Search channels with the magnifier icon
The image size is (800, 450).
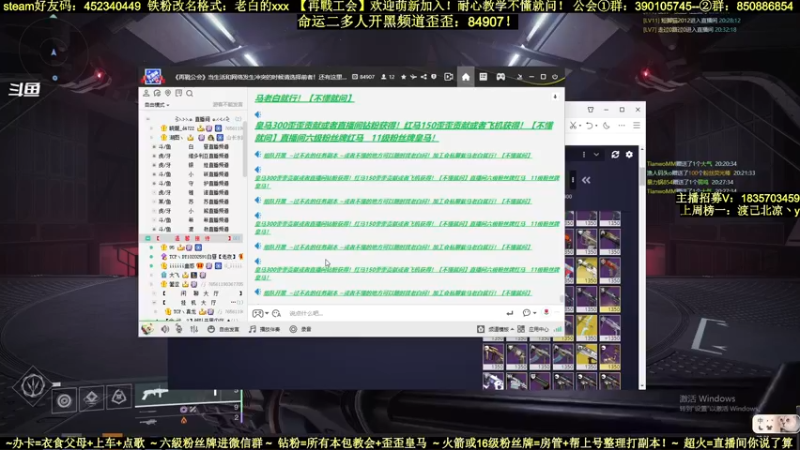click(x=189, y=93)
